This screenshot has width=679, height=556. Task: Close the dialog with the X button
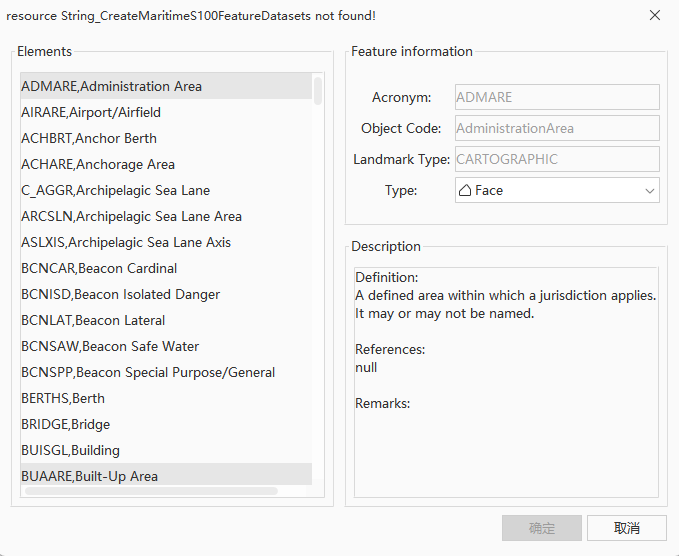655,15
